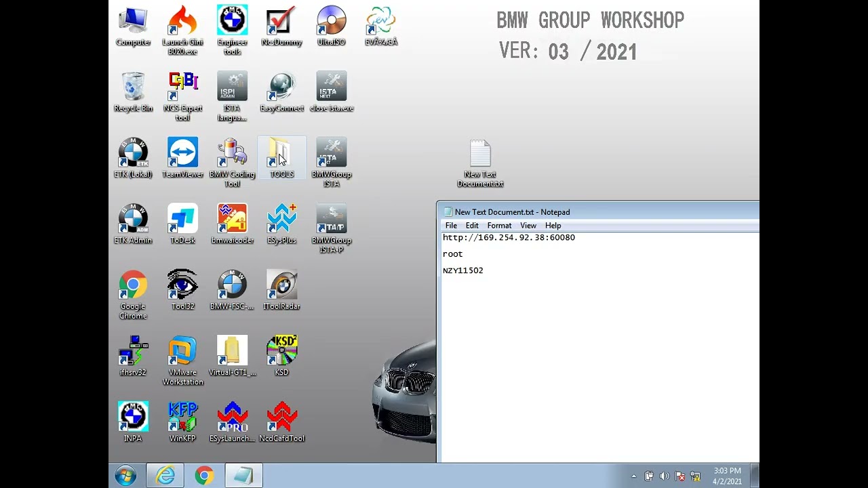Open Notepad Help menu

pos(553,226)
